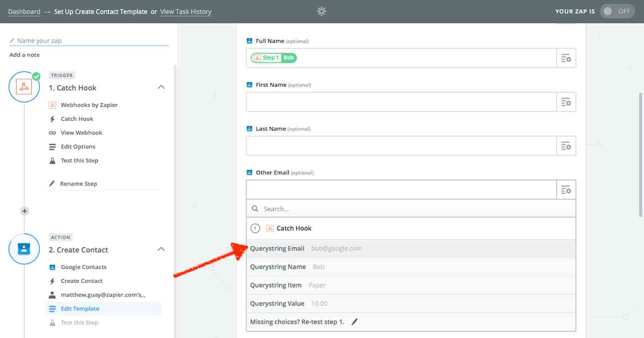Open the Dashboard breadcrumb link
The height and width of the screenshot is (338, 644).
24,11
